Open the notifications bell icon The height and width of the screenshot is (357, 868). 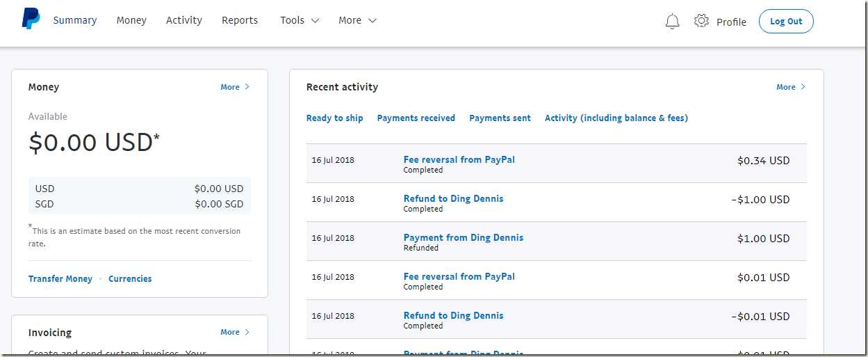click(672, 22)
